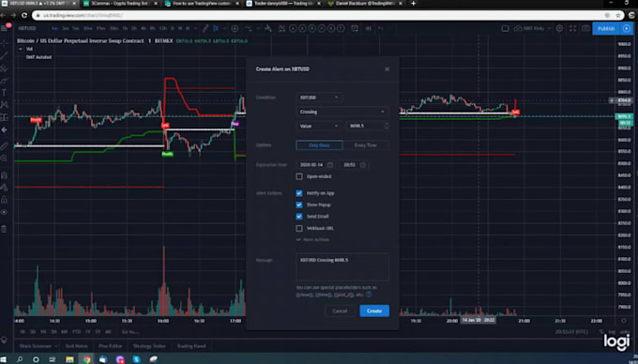Adjust the alert value 8698.5 stepper arrows

point(387,126)
